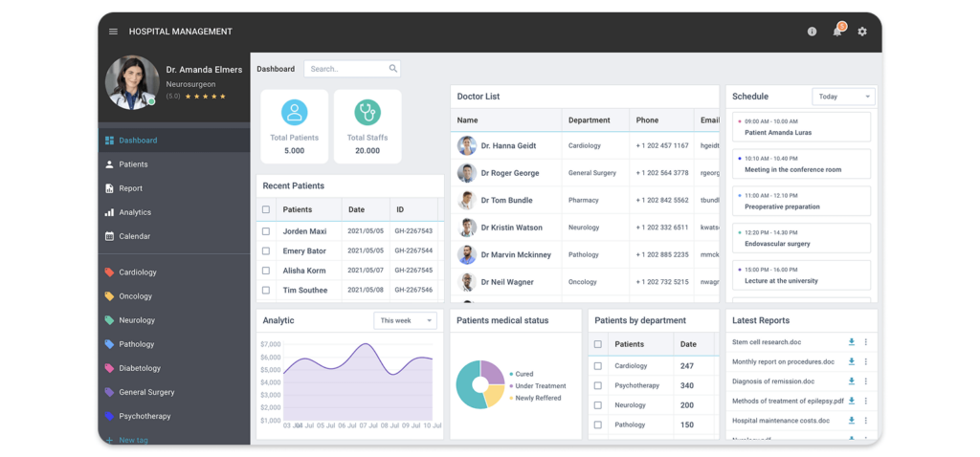Open Dr. Hanna Geidt's doctor entry
Image resolution: width=980 pixels, height=457 pixels.
click(x=507, y=146)
